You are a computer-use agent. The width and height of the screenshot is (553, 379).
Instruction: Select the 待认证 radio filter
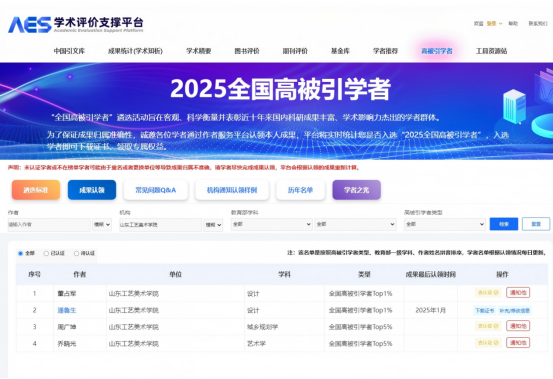(x=76, y=253)
